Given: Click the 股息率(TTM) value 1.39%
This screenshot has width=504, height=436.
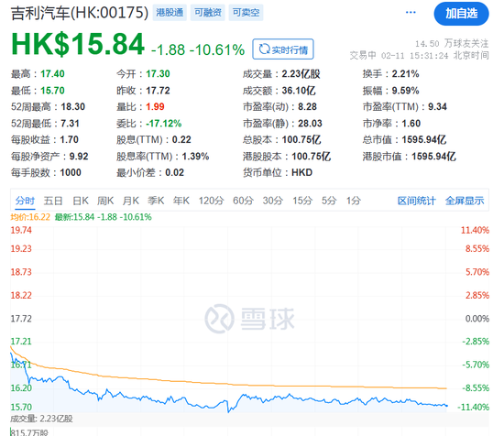Looking at the screenshot, I should [195, 157].
